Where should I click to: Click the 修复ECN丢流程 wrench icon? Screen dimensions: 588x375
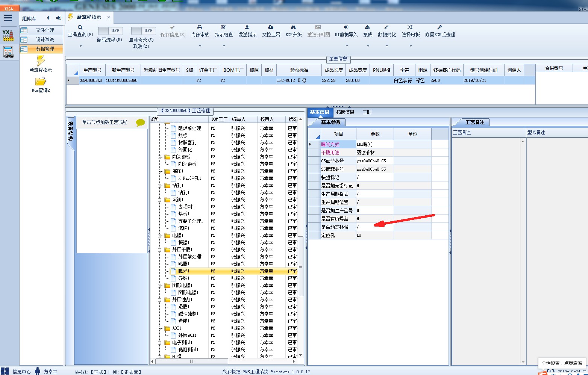coord(439,27)
